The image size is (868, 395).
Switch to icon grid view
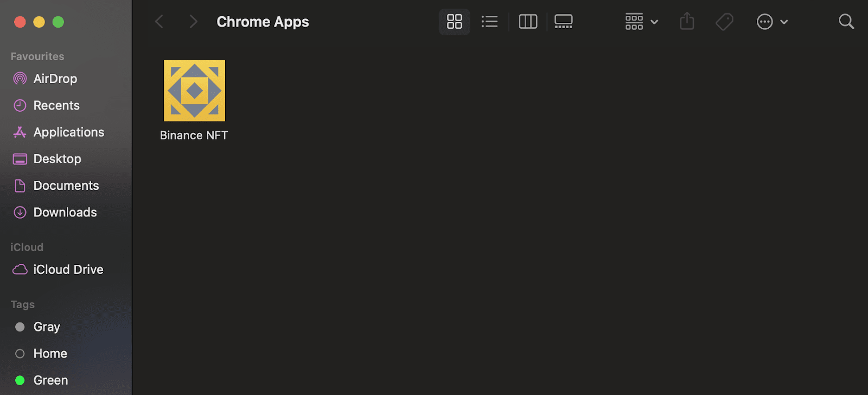point(454,22)
